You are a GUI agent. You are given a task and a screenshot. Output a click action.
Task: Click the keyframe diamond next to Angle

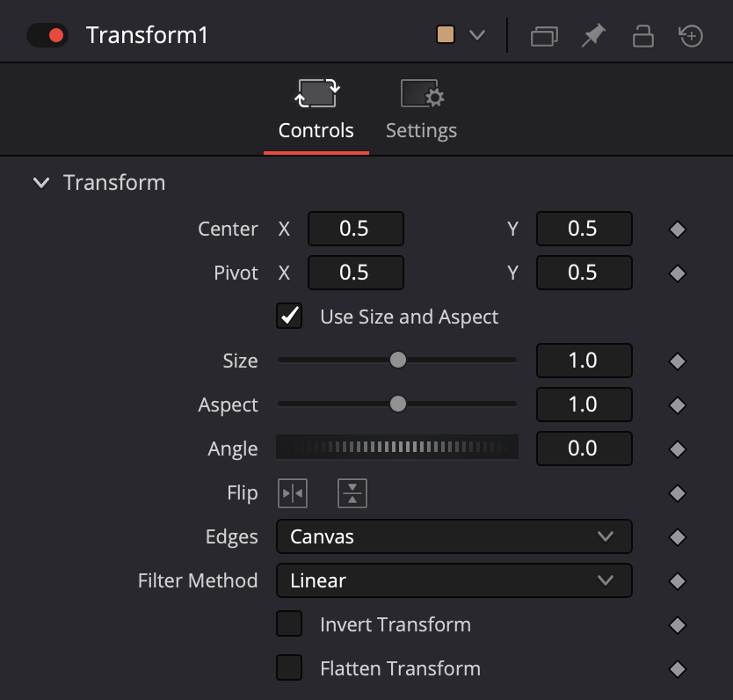[678, 448]
